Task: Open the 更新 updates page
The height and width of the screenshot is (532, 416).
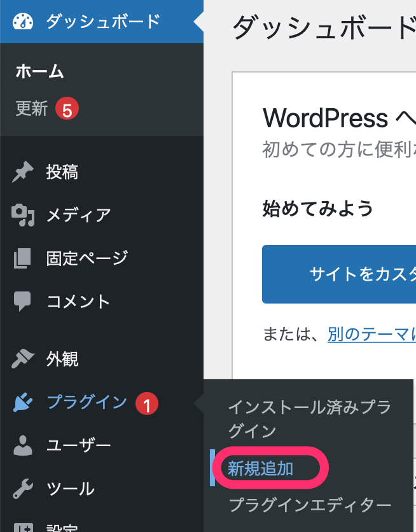Action: pyautogui.click(x=32, y=109)
